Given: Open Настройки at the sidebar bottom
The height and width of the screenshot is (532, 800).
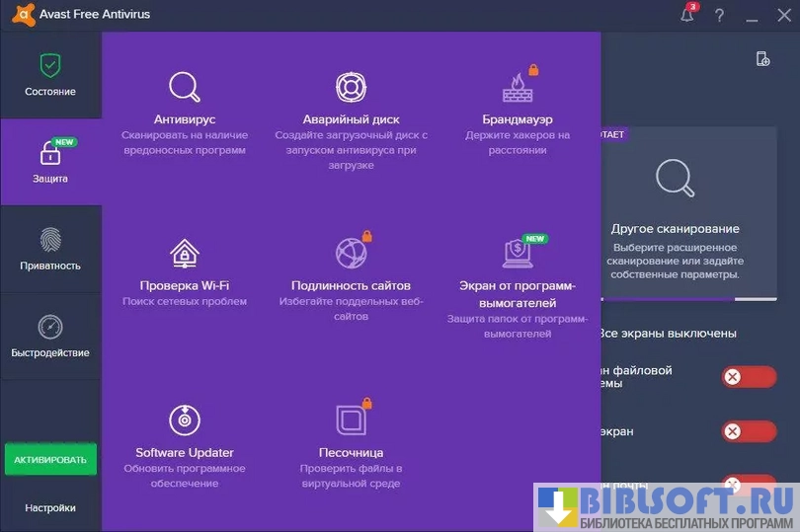Looking at the screenshot, I should [x=50, y=507].
